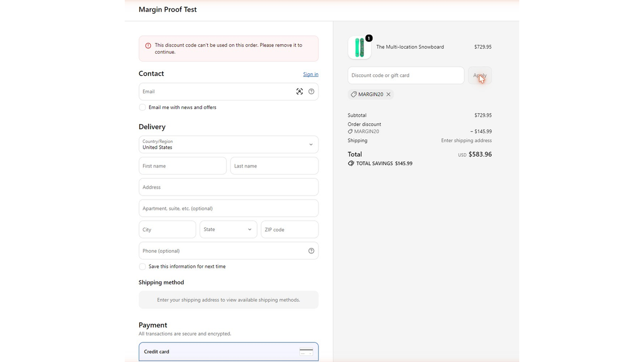The image size is (644, 362).
Task: Click the snowboard product thumbnail
Action: (359, 47)
